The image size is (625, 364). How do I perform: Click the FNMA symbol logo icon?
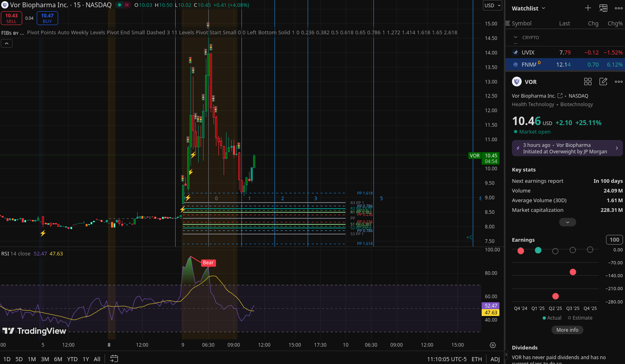tap(516, 65)
